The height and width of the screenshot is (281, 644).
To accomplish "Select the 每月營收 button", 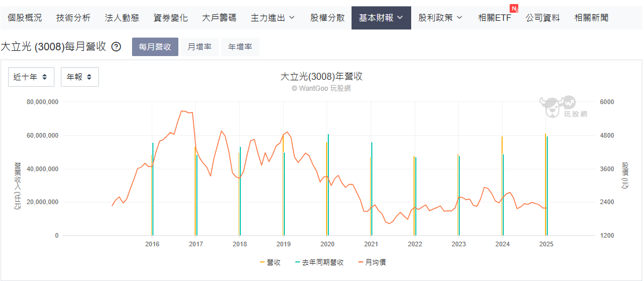I will click(155, 47).
